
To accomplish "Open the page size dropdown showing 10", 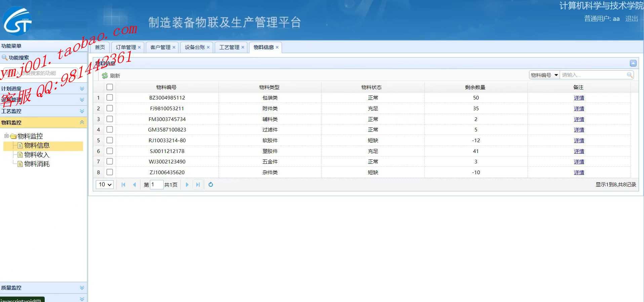I will tap(105, 185).
